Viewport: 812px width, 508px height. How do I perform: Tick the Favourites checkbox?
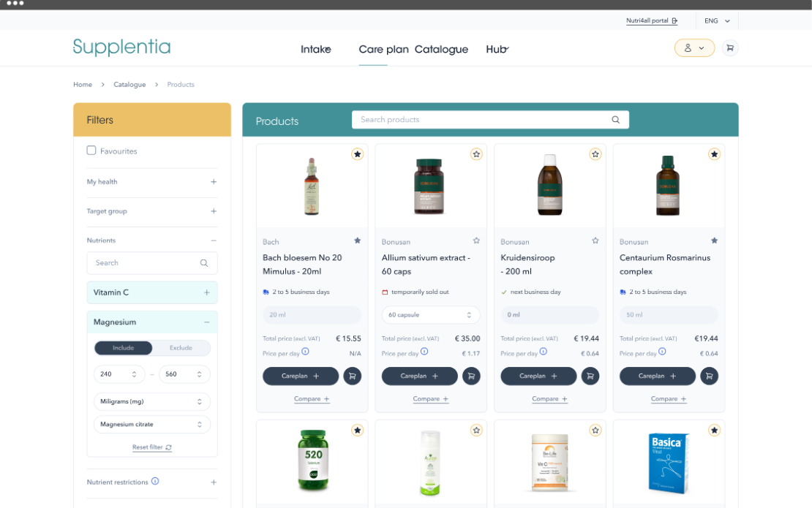coord(91,151)
